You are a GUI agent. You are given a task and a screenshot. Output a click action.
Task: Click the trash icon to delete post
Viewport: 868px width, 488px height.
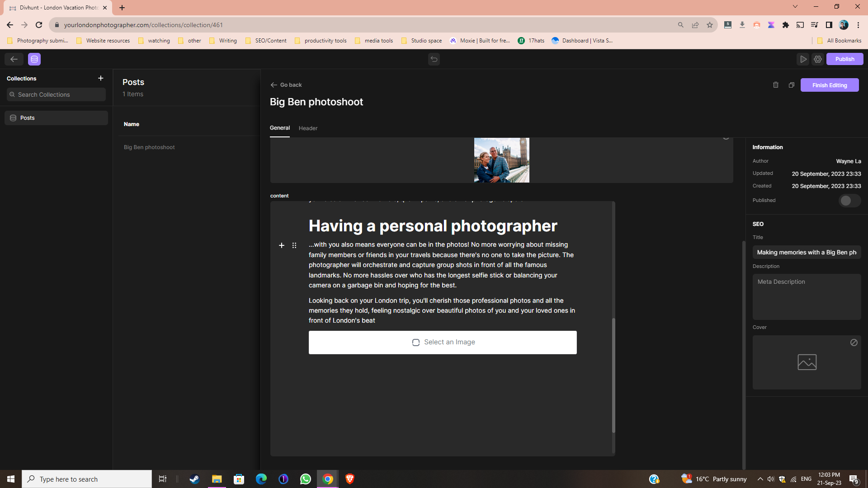(x=776, y=85)
